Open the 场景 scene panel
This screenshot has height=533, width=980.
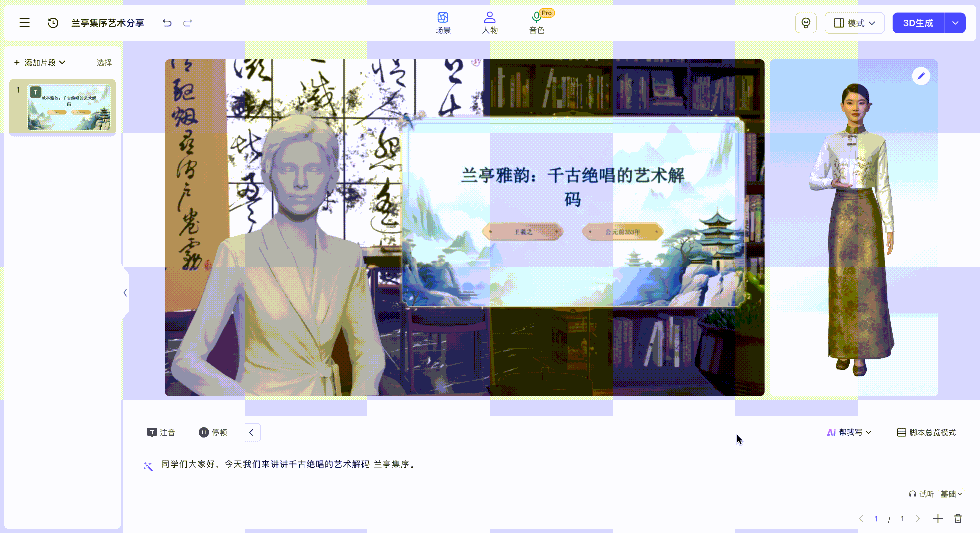tap(443, 23)
